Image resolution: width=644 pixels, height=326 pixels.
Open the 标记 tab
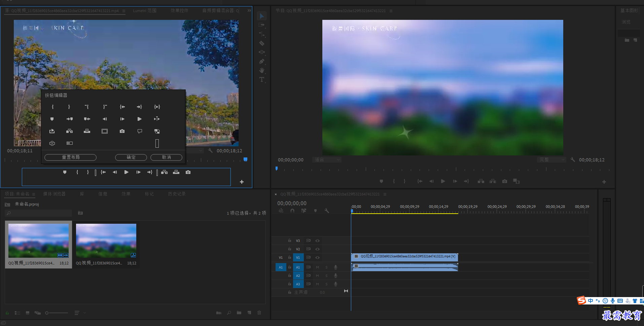(149, 194)
